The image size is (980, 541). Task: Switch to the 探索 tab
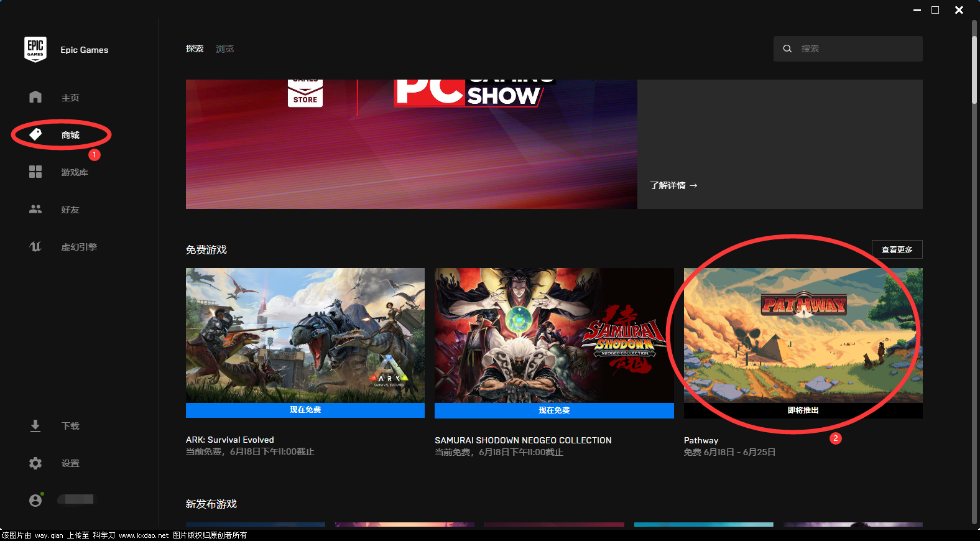pos(195,49)
